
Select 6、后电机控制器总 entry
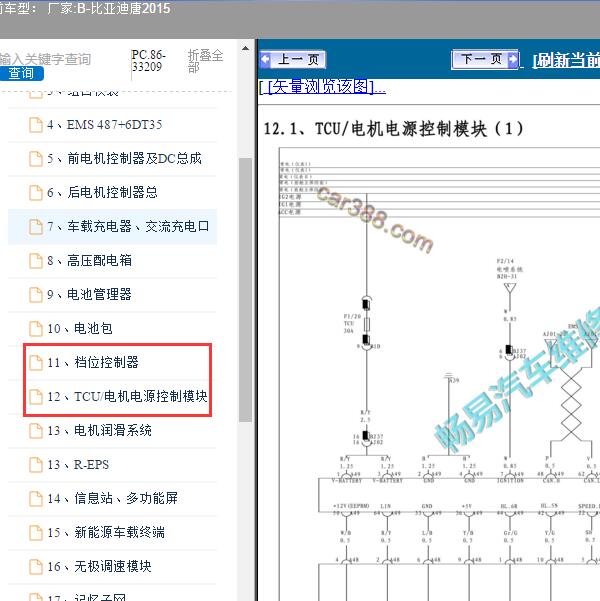[112, 192]
